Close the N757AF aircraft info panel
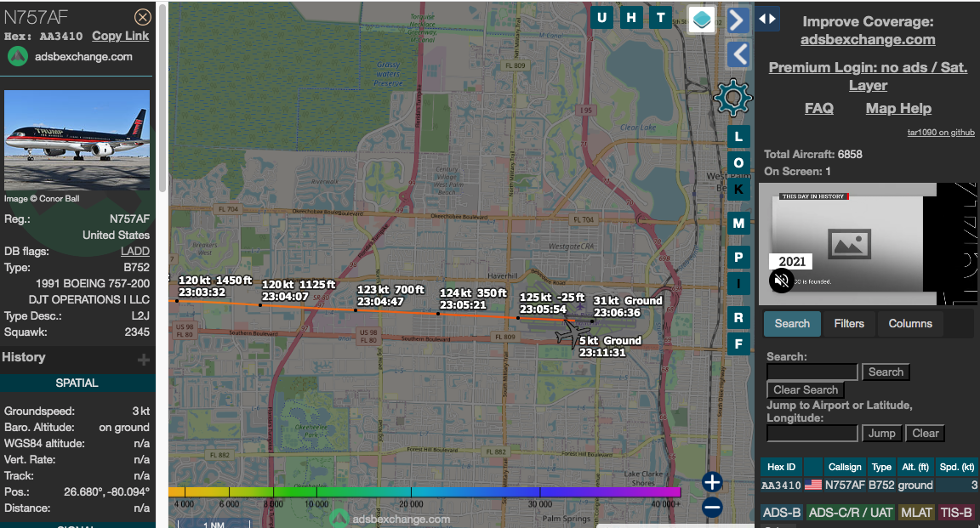The image size is (980, 528). coord(143,17)
